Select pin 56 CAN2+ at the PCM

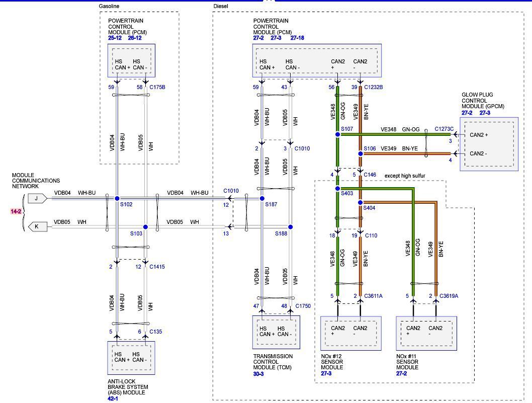(x=332, y=87)
